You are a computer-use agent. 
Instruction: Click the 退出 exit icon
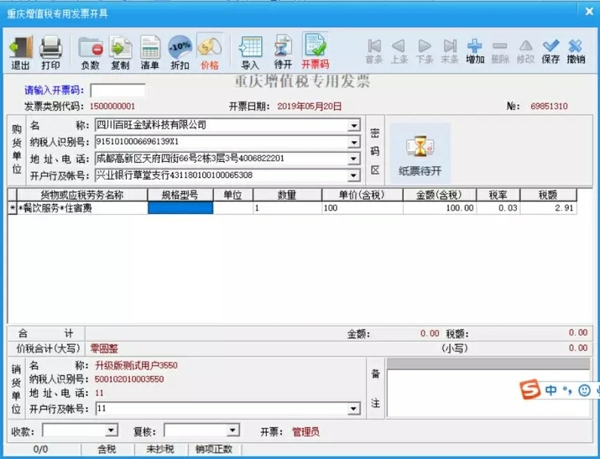pyautogui.click(x=20, y=50)
